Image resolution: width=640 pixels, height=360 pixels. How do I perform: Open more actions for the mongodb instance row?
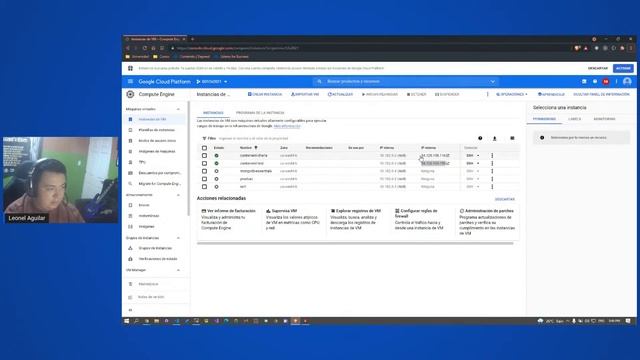[492, 171]
